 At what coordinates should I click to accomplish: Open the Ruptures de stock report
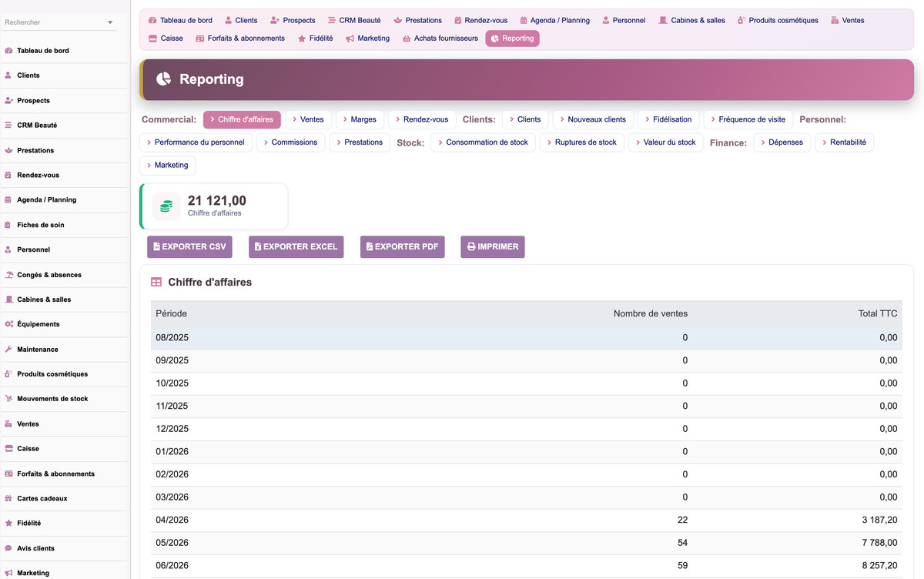[x=582, y=142]
